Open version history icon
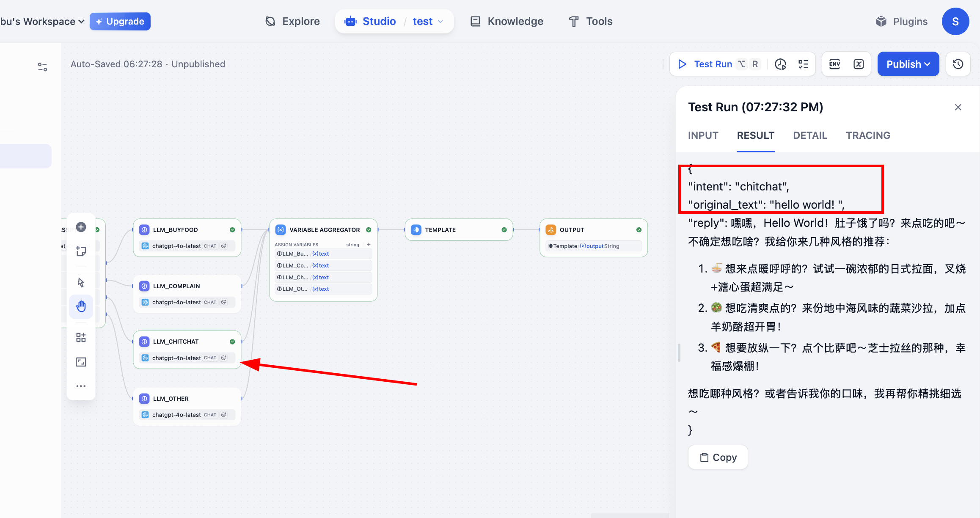The height and width of the screenshot is (518, 980). [958, 64]
